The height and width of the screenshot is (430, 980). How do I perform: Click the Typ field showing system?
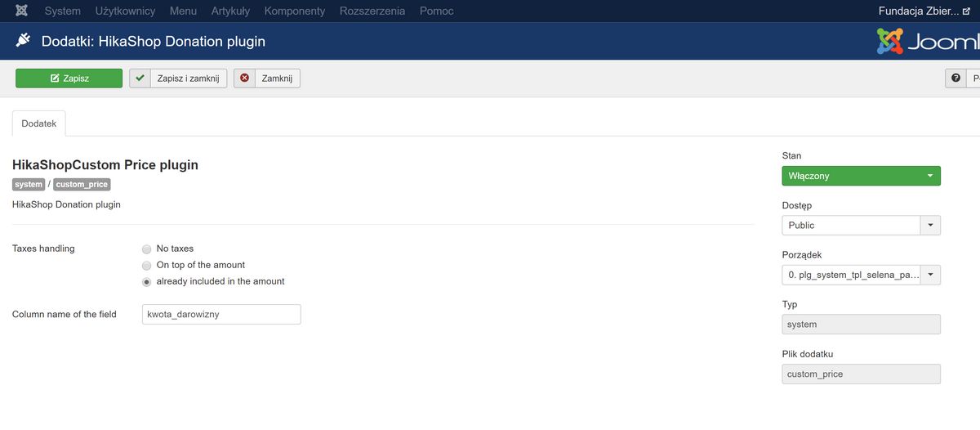coord(861,325)
